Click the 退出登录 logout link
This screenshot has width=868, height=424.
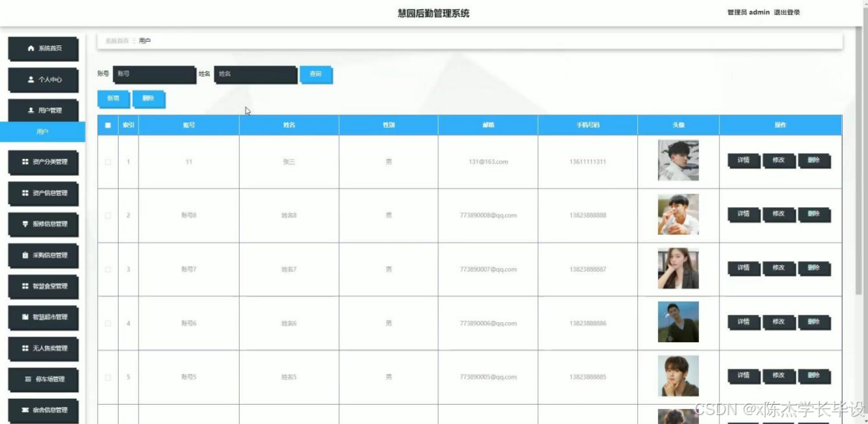coord(786,12)
